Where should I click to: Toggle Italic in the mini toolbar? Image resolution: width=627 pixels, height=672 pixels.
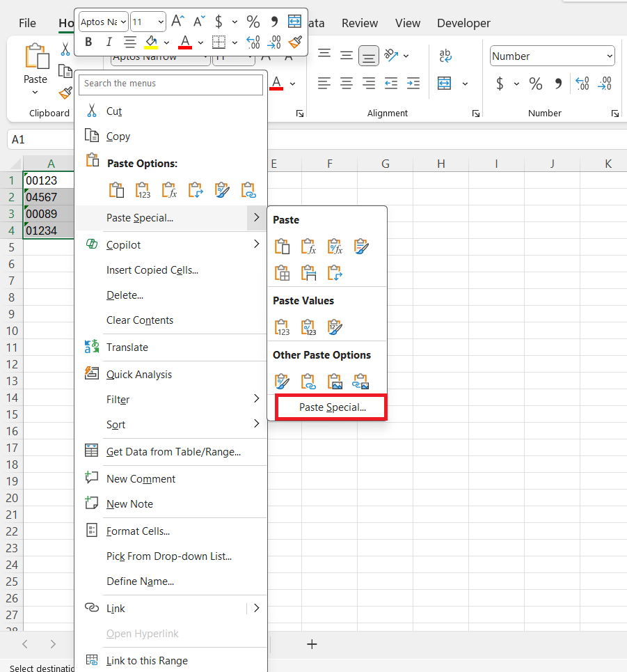point(109,42)
